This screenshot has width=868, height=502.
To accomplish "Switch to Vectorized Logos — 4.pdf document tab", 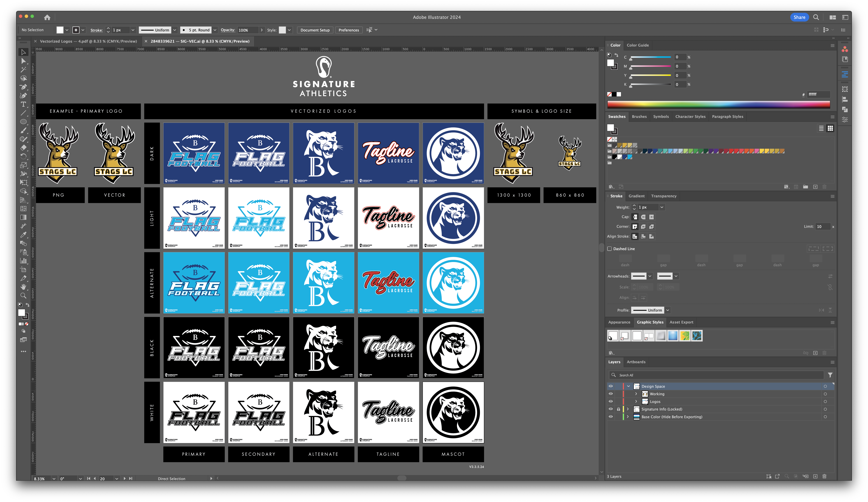I will [88, 41].
